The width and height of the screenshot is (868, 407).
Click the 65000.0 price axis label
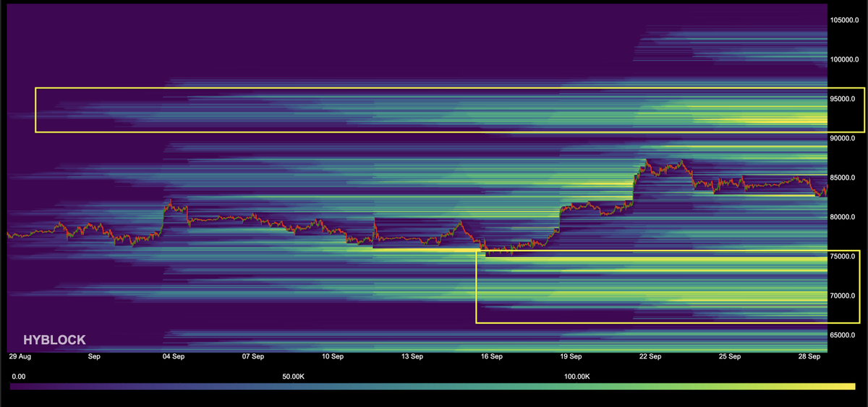click(x=842, y=335)
